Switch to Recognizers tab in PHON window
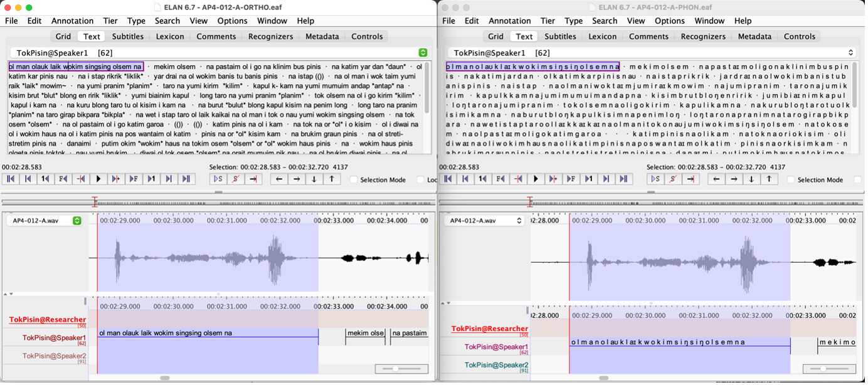The height and width of the screenshot is (385, 868). pos(703,36)
